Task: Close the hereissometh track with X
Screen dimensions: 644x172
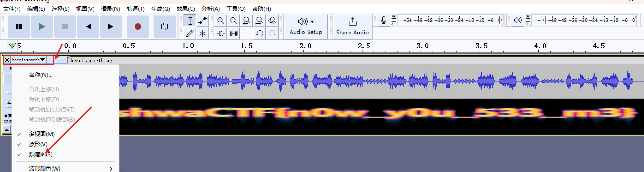Action: (7, 60)
